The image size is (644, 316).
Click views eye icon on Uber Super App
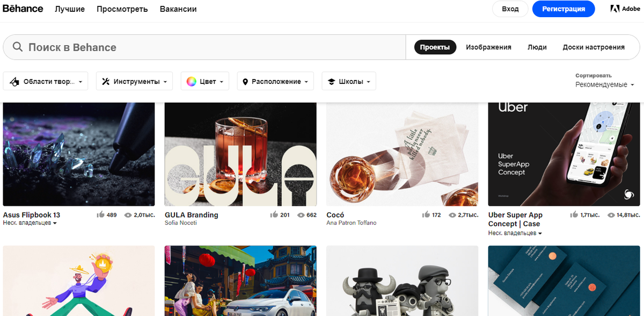611,215
